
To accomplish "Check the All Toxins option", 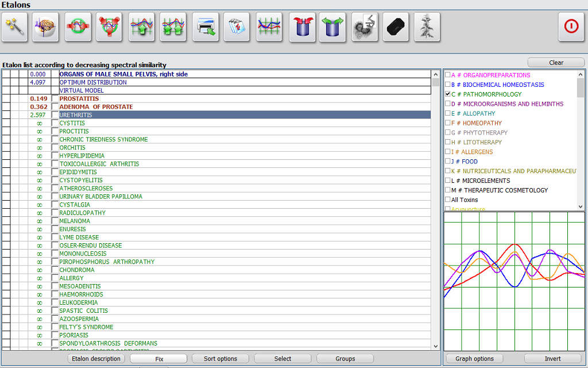I will (x=446, y=200).
